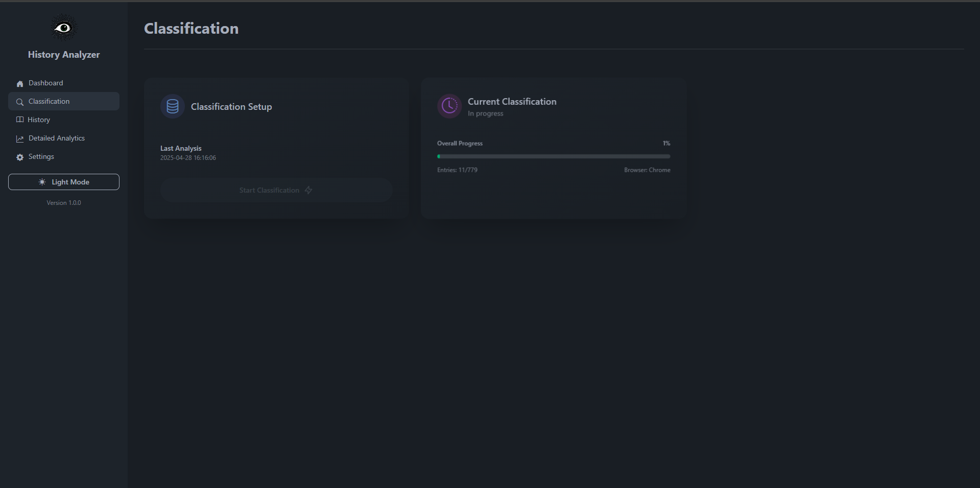This screenshot has height=488, width=980.
Task: Click the History book icon
Action: [20, 120]
